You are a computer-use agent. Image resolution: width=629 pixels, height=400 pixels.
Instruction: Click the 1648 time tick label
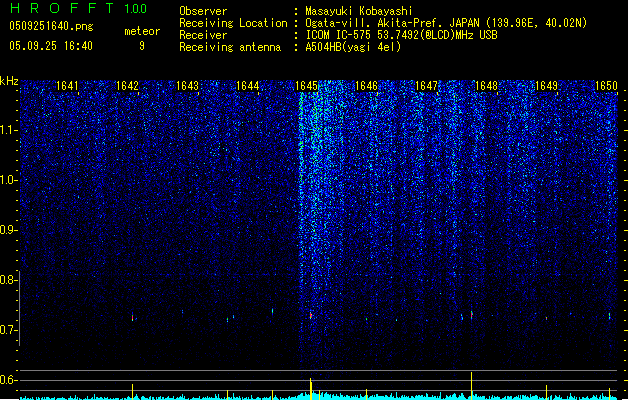click(486, 86)
